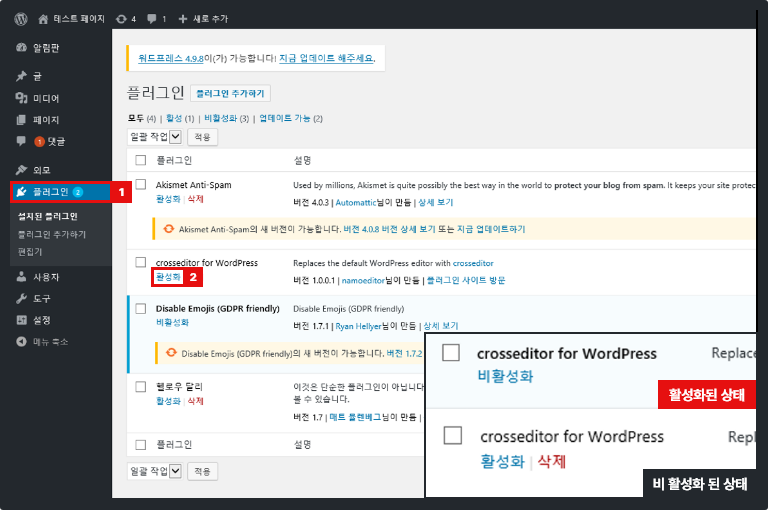Image resolution: width=768 pixels, height=510 pixels.
Task: Click the 지금 업데이트 해주세요 link
Action: (326, 58)
